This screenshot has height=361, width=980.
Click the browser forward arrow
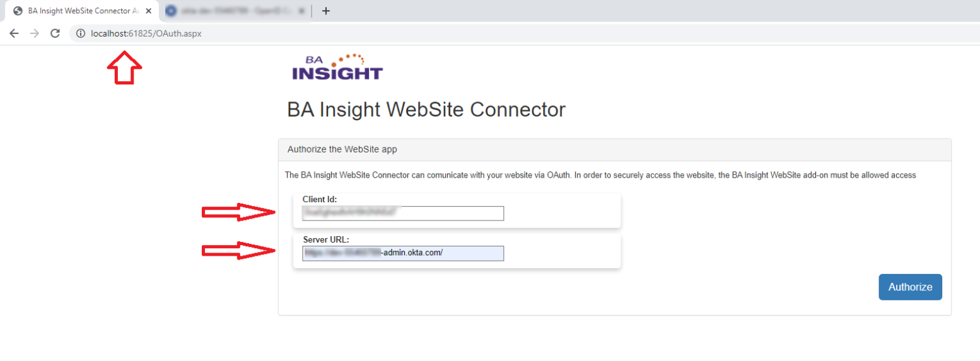click(x=35, y=33)
